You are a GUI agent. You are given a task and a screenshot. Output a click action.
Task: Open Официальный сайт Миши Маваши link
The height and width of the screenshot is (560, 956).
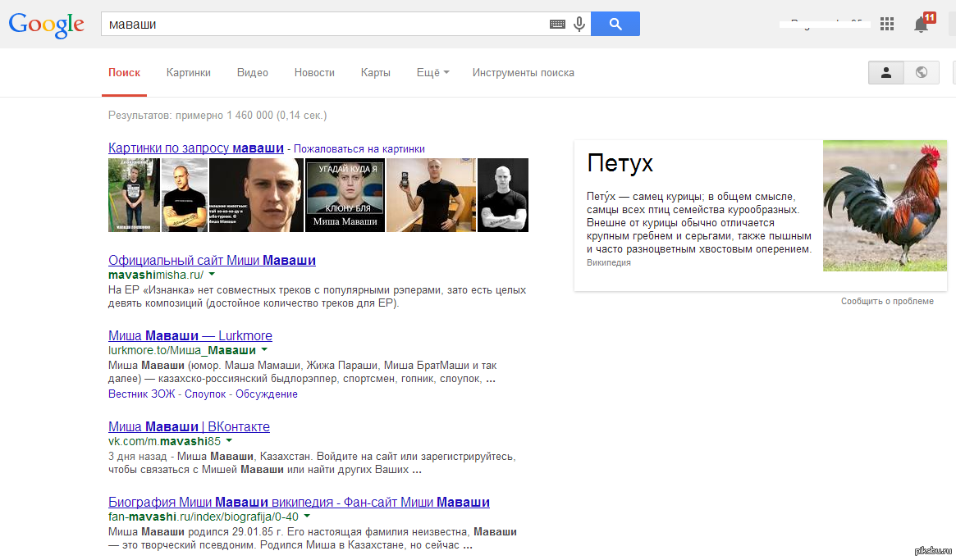[212, 260]
